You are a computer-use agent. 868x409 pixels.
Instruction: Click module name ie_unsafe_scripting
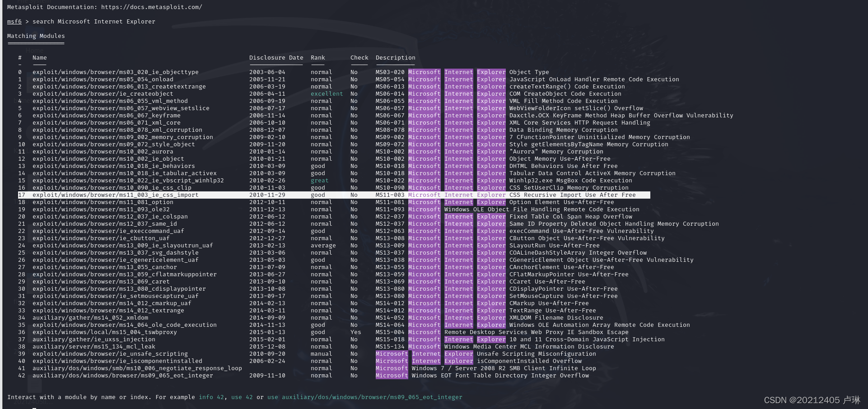click(x=110, y=354)
